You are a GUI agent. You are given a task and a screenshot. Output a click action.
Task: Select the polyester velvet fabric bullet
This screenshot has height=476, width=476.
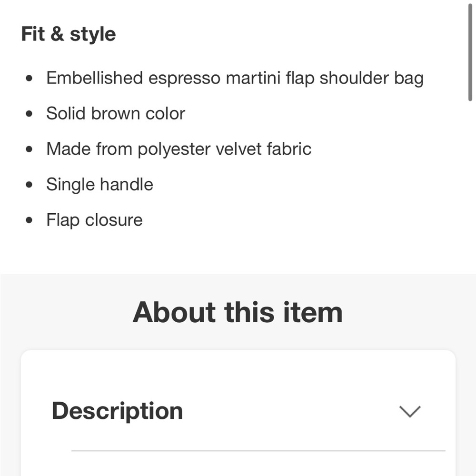(x=179, y=149)
